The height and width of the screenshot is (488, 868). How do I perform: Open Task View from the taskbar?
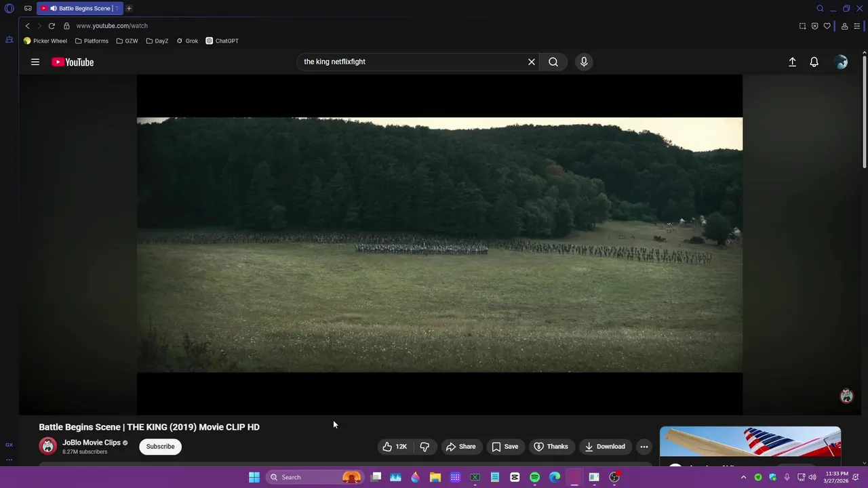pos(376,477)
